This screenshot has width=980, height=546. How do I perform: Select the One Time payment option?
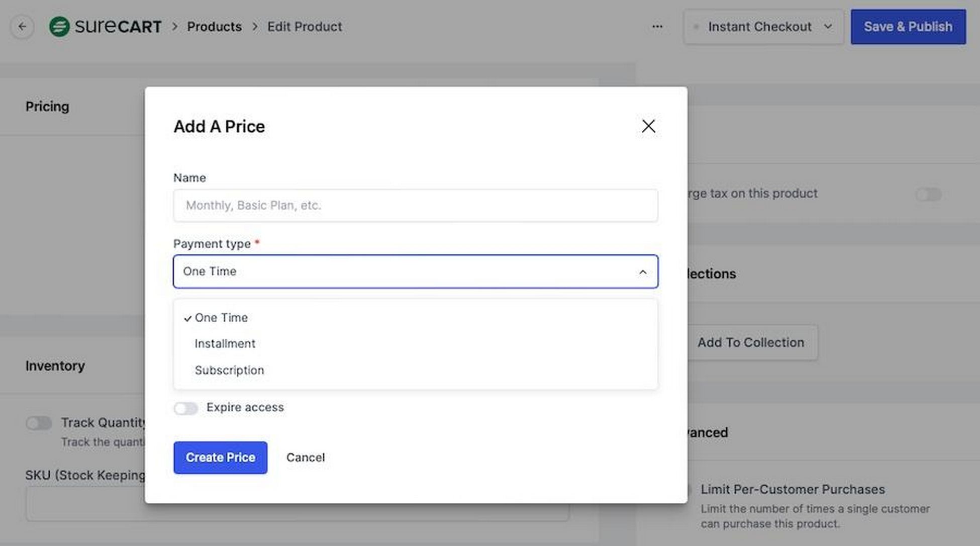[x=416, y=318]
